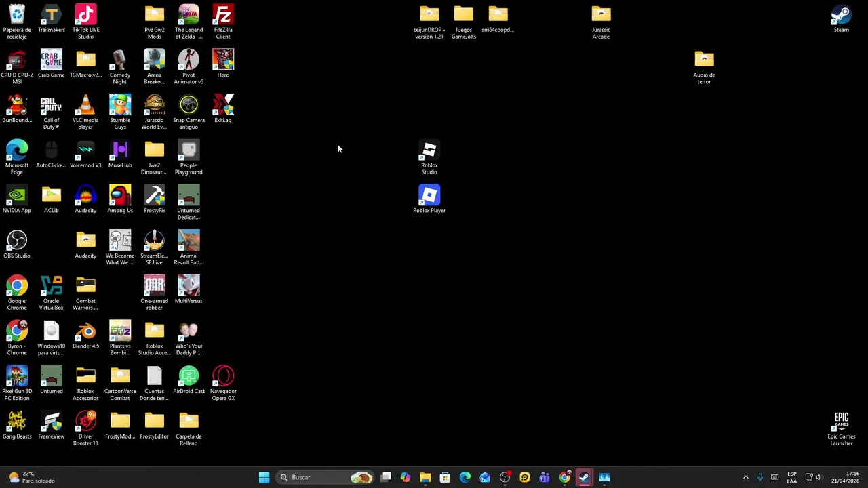
Task: Select the Google Chrome desktop shortcut
Action: (17, 293)
